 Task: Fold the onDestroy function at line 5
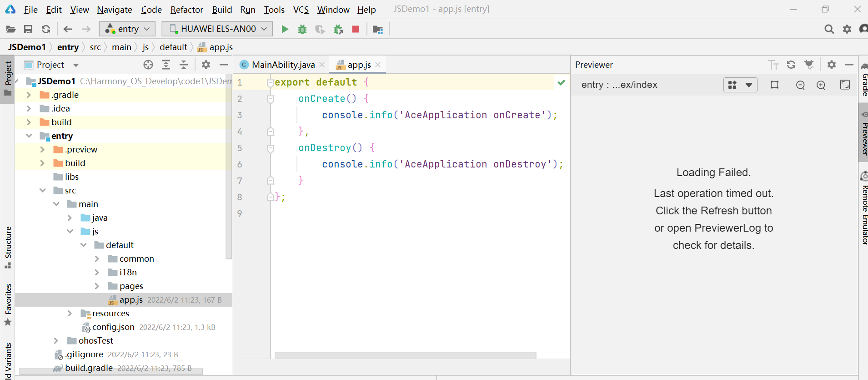[271, 148]
